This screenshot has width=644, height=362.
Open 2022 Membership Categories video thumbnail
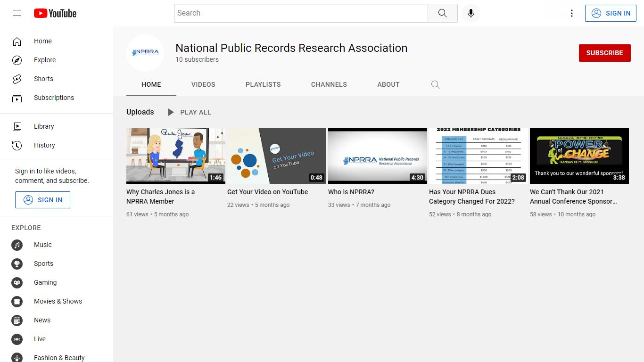click(x=479, y=156)
